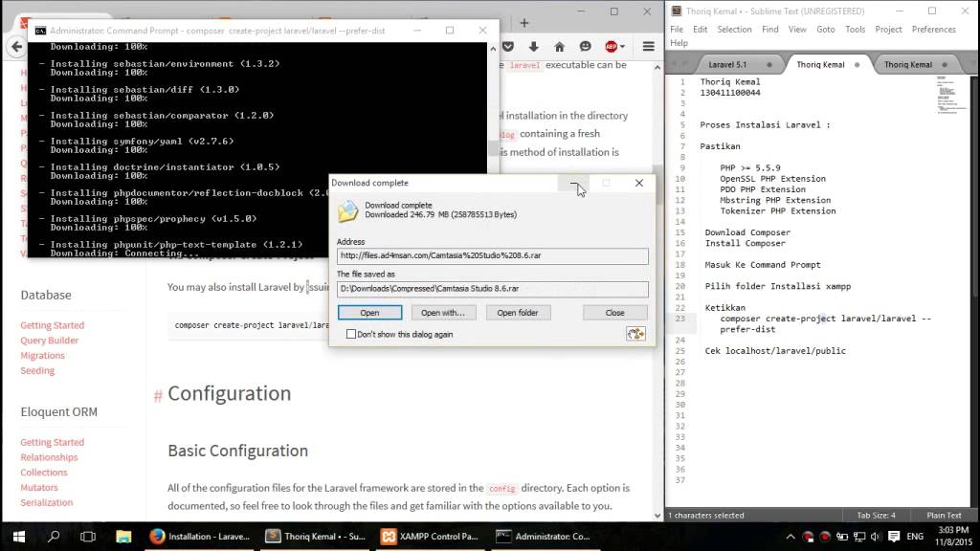The height and width of the screenshot is (551, 980).
Task: Open the File menu in Sublime Text
Action: tap(677, 30)
